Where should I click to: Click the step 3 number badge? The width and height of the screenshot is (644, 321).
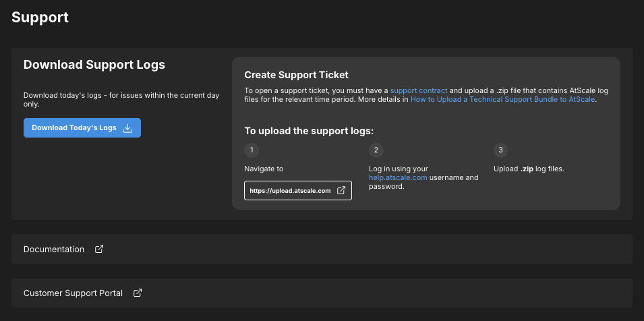pyautogui.click(x=500, y=150)
